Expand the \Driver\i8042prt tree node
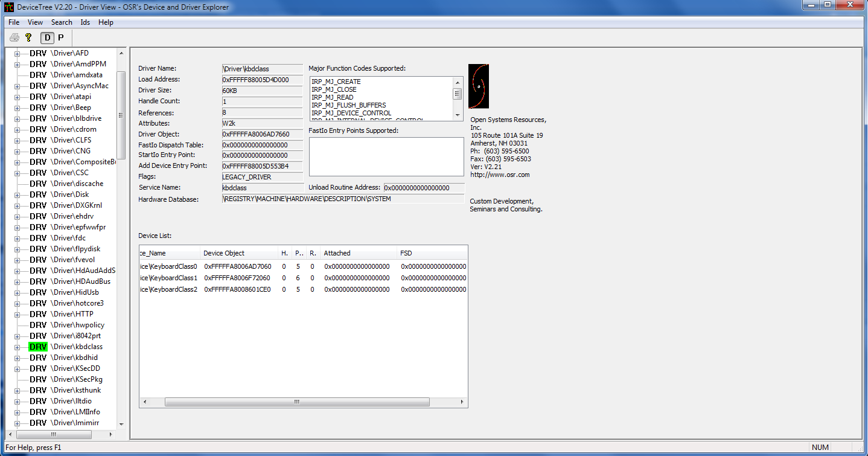Viewport: 868px width, 456px height. [x=17, y=336]
